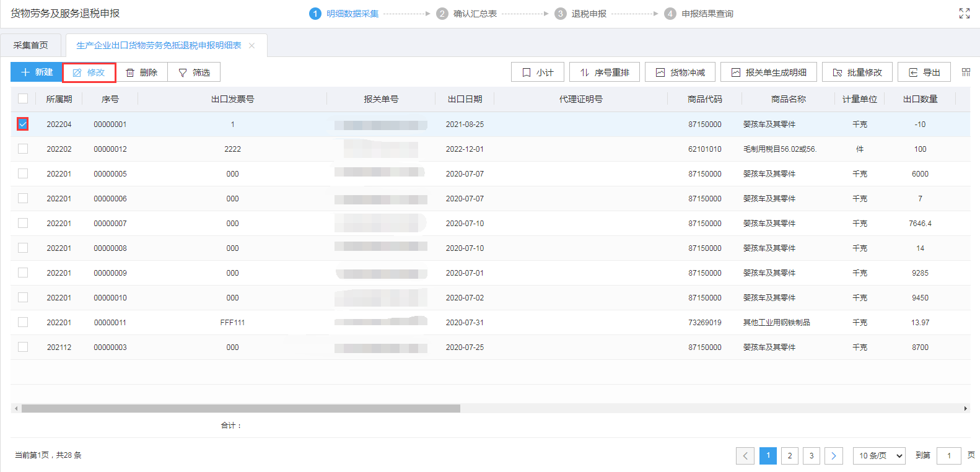Click the next page arrow
Image resolution: width=980 pixels, height=472 pixels.
tap(834, 456)
